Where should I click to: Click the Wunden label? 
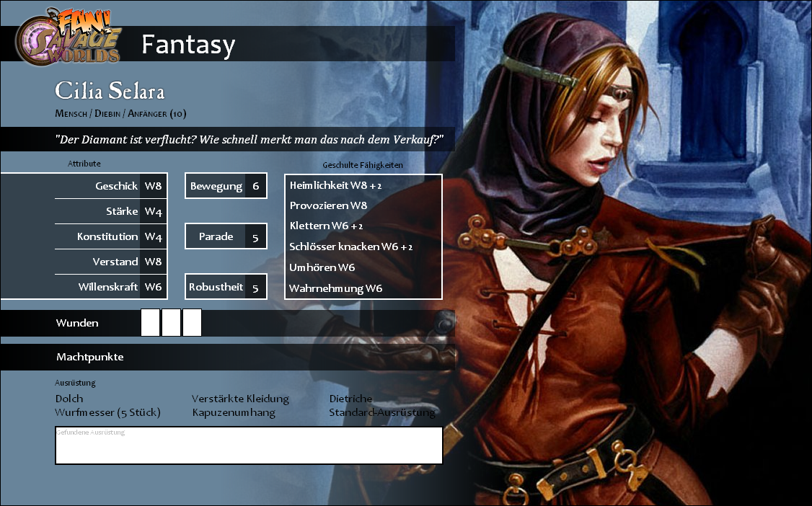77,323
